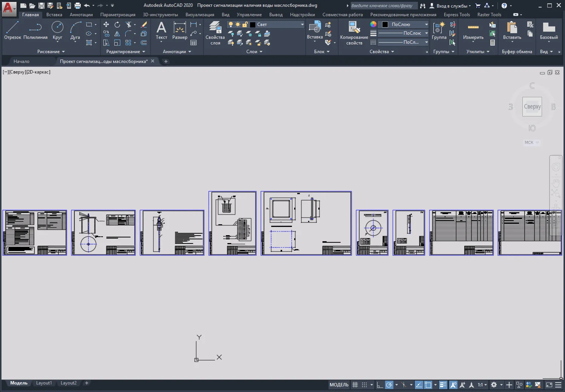The image size is (565, 392).
Task: Click the Mirror tool icon
Action: point(117,34)
